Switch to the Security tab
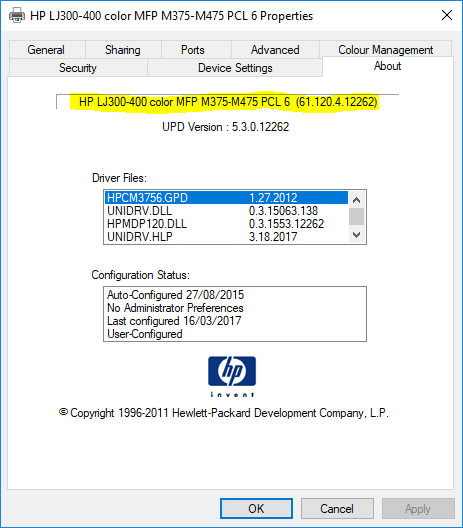Viewport: 463px width, 528px height. coord(78,68)
